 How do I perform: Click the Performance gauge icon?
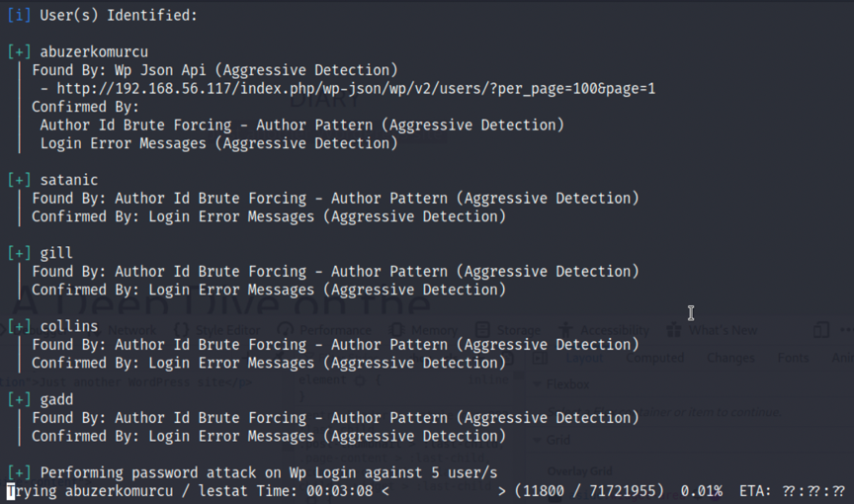click(285, 330)
